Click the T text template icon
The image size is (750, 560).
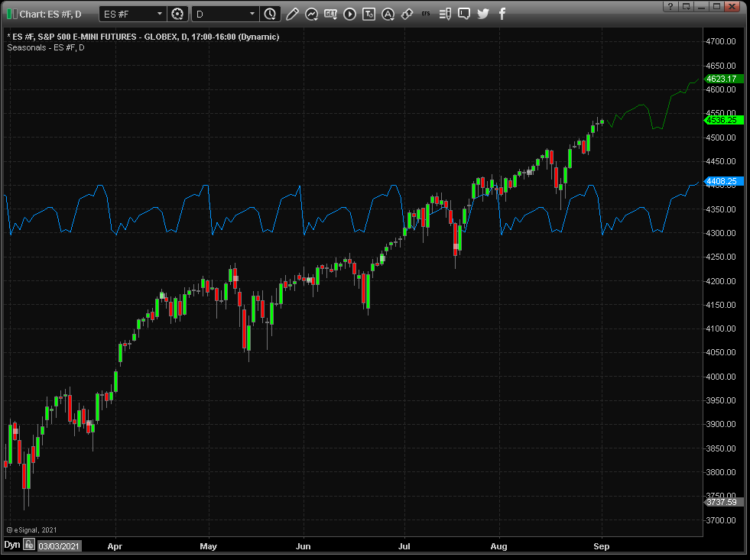[x=369, y=15]
